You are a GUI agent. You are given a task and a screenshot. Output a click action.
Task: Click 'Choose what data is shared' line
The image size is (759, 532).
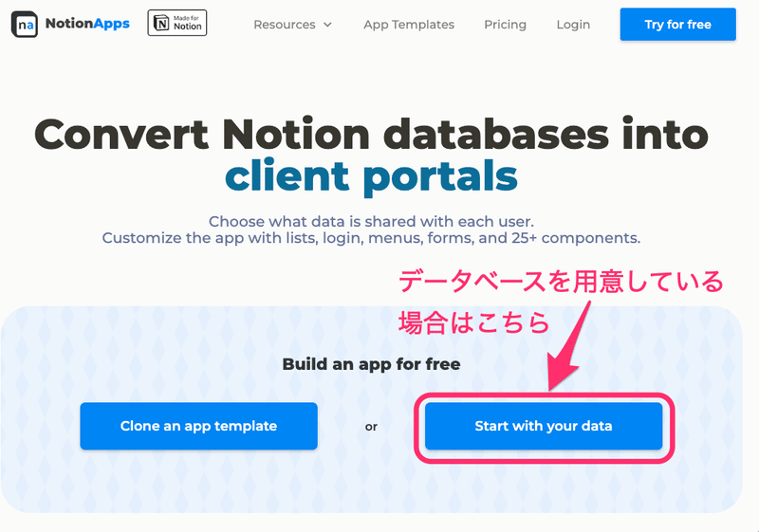pyautogui.click(x=371, y=222)
